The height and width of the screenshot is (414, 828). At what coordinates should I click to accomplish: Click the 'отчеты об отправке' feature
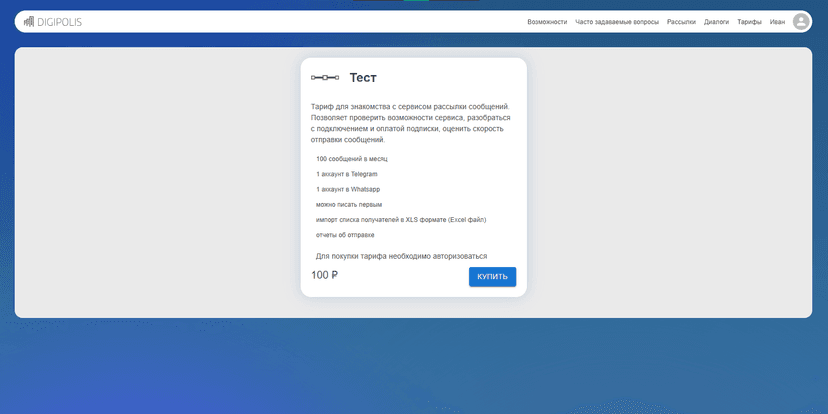[345, 235]
